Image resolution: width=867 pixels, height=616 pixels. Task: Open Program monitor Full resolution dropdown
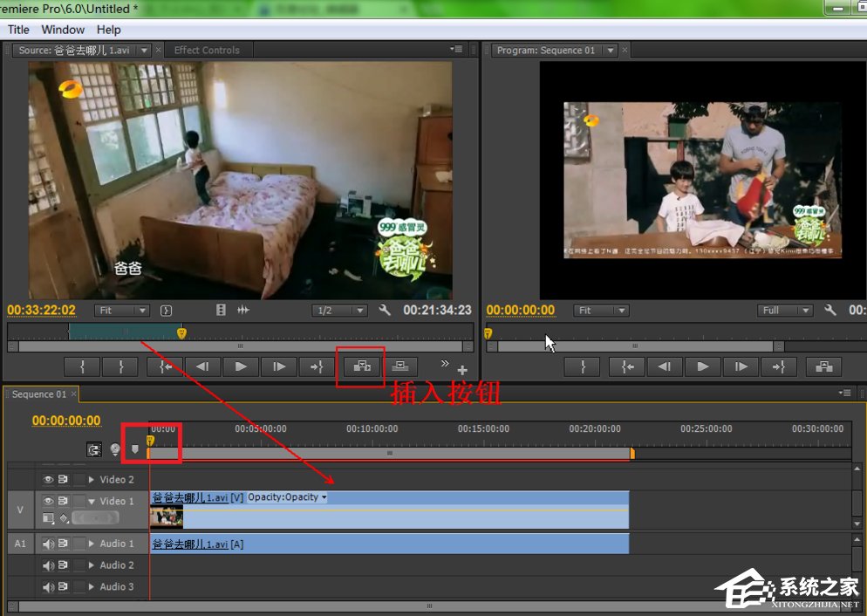coord(785,311)
